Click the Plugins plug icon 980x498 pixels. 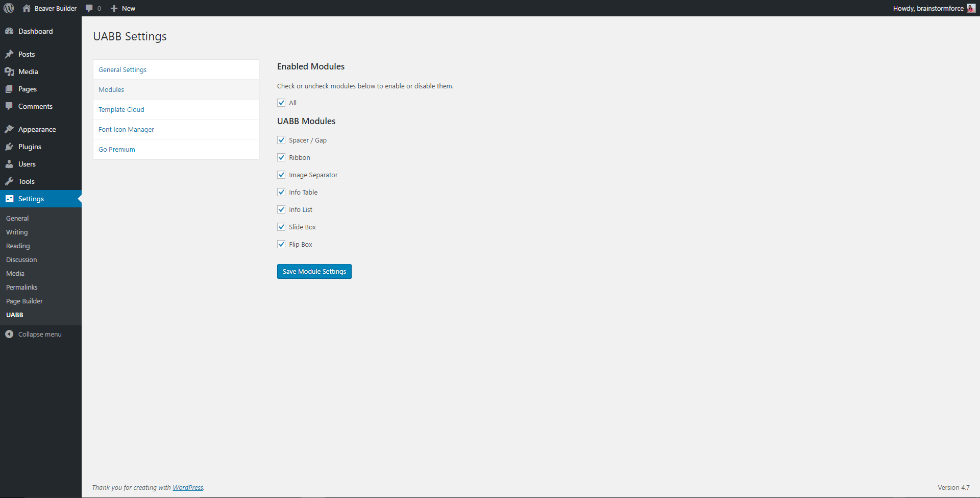pos(9,147)
